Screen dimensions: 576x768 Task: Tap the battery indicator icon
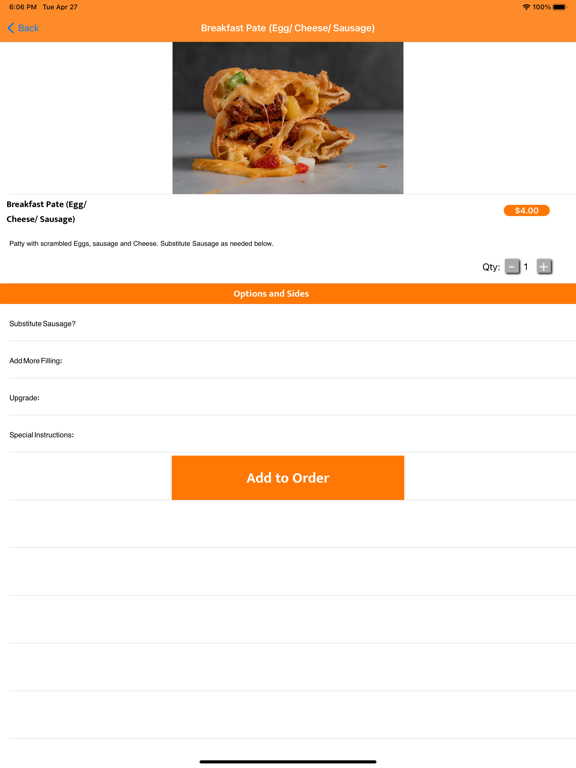click(560, 7)
